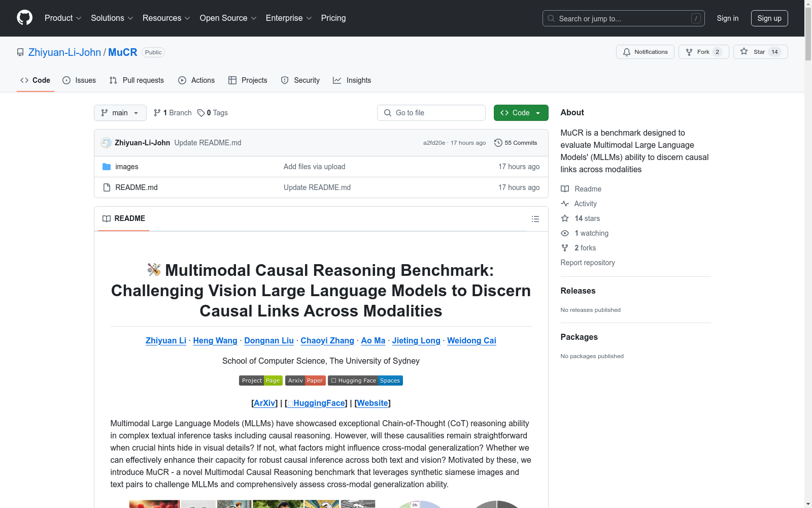The width and height of the screenshot is (812, 508).
Task: Click Report repository link
Action: [588, 263]
